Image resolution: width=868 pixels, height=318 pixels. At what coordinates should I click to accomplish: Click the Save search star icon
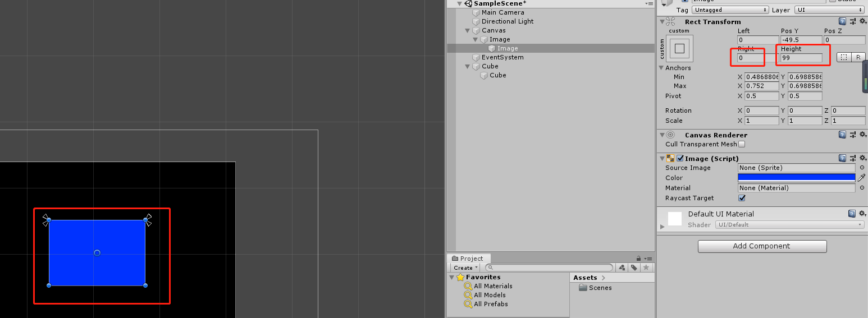(646, 268)
